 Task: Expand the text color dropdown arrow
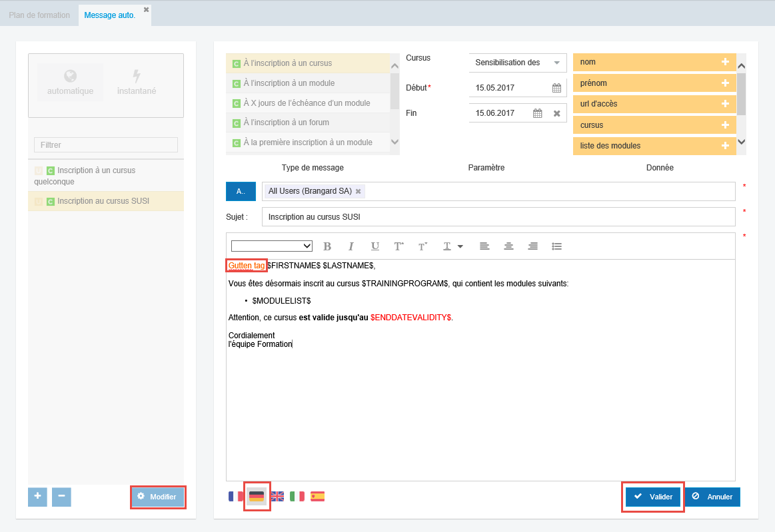coord(460,246)
